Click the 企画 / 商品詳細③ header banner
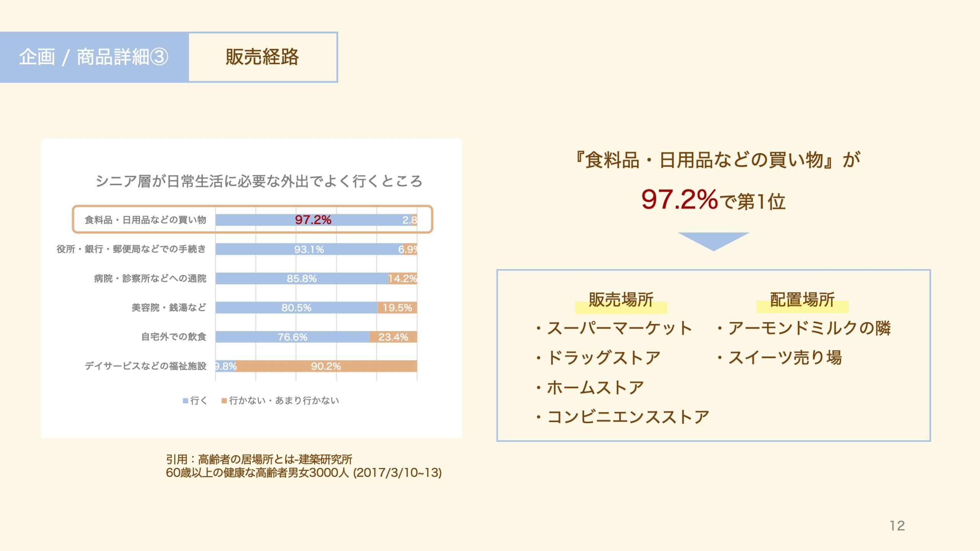The image size is (980, 551). pyautogui.click(x=94, y=57)
